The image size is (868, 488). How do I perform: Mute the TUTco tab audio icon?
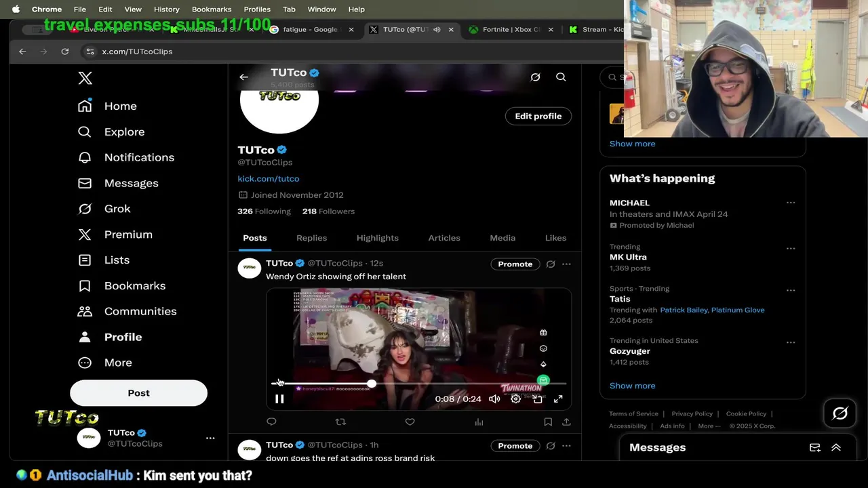pos(437,30)
